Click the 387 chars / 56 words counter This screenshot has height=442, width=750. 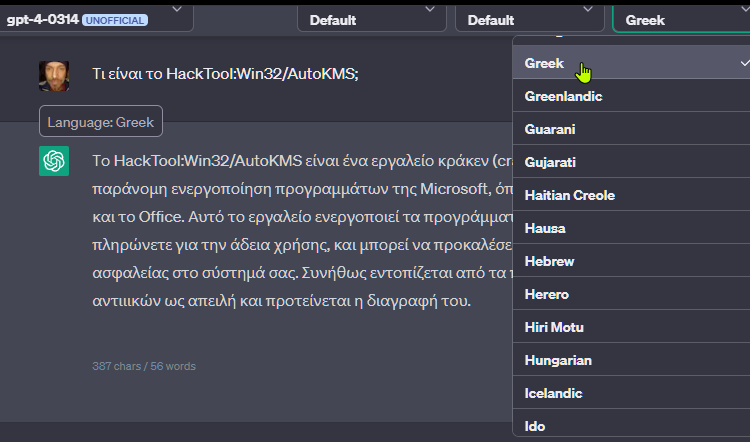[144, 366]
